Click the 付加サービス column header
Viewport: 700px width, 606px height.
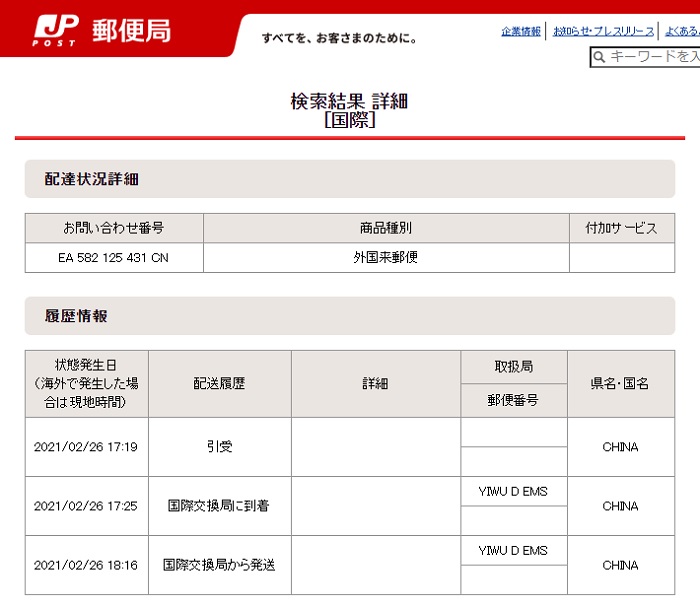tap(621, 228)
